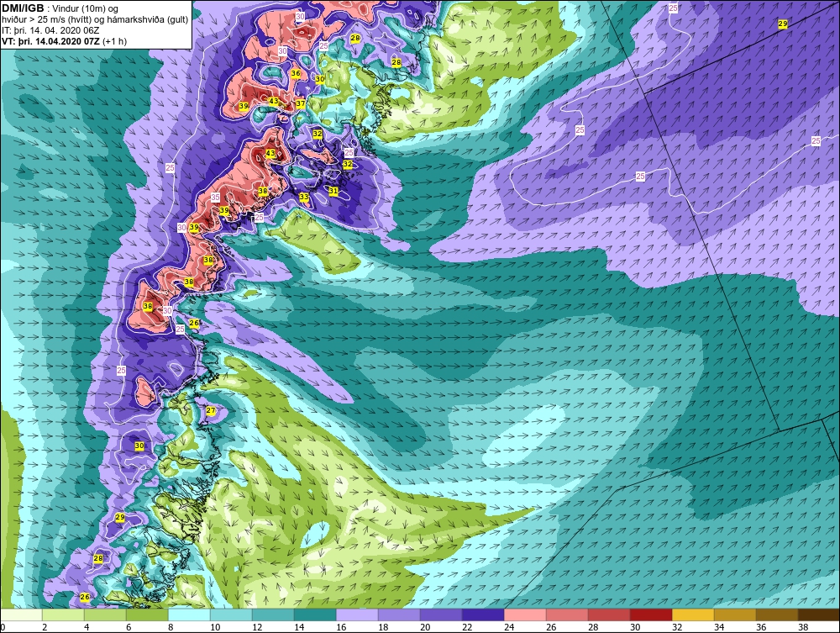
Task: Pick the 26–28 salmon legend swatch
Action: (x=567, y=615)
